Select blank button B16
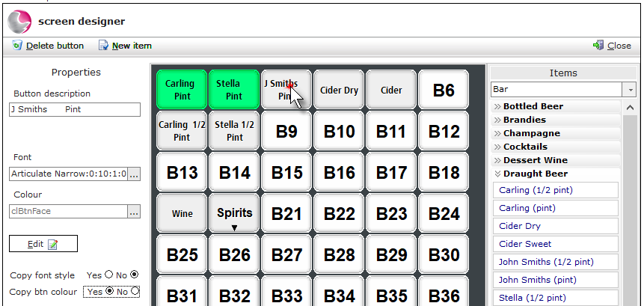The height and width of the screenshot is (306, 644). coord(339,172)
